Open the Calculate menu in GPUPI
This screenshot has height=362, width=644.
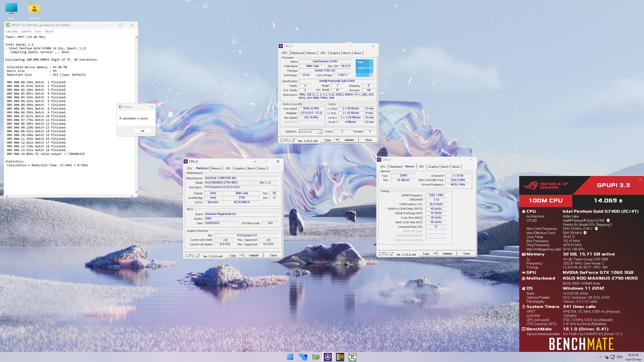pyautogui.click(x=12, y=31)
